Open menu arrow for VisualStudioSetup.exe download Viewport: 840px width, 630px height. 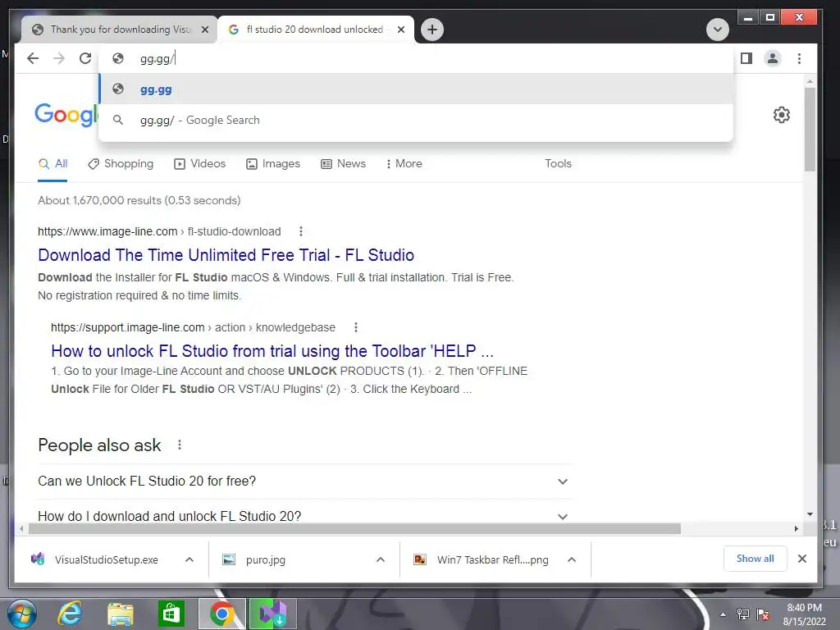[189, 559]
